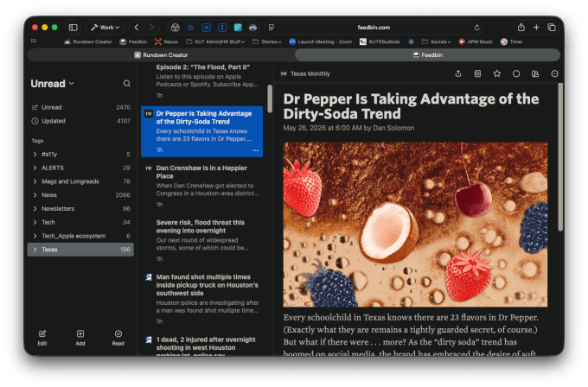The image size is (588, 387).
Task: Go back to the previous page
Action: coord(137,28)
